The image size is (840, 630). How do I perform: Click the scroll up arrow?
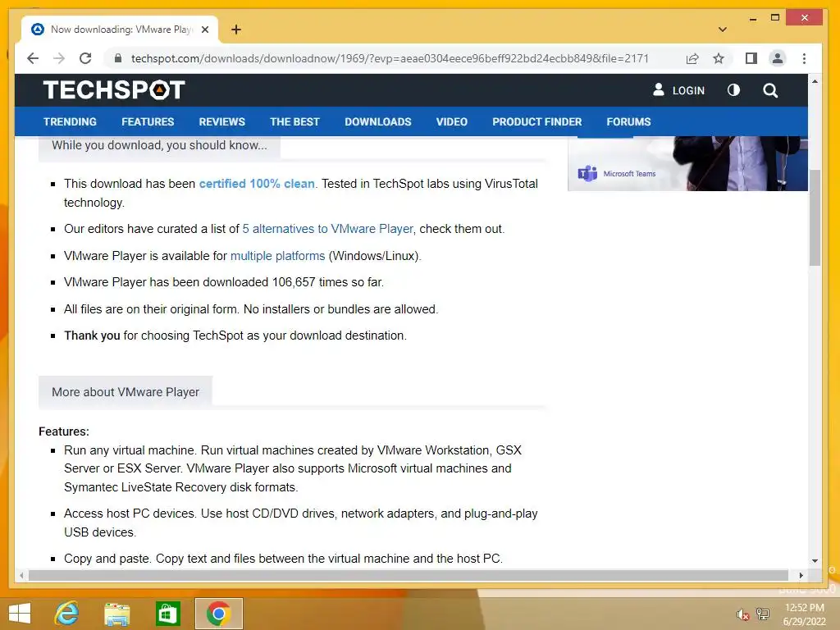815,81
